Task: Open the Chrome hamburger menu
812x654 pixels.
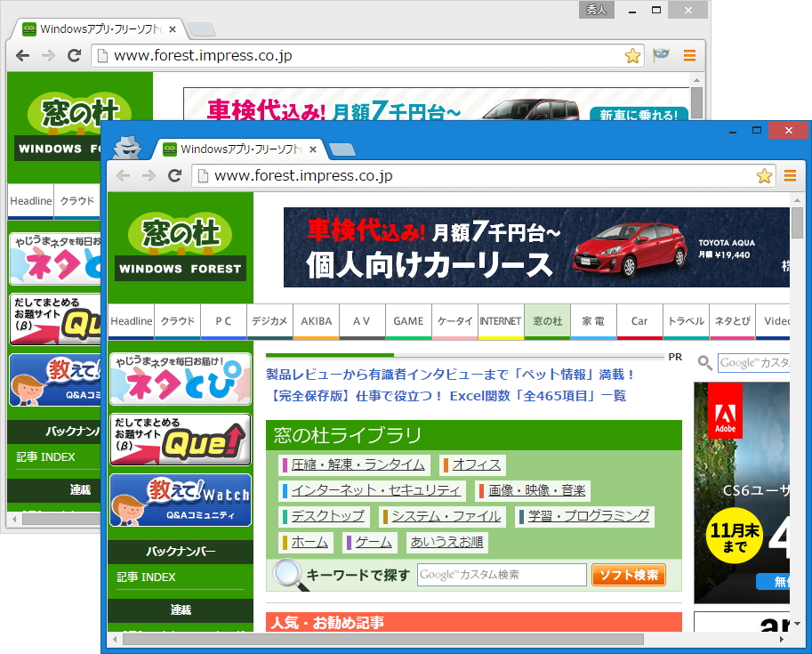Action: (790, 176)
